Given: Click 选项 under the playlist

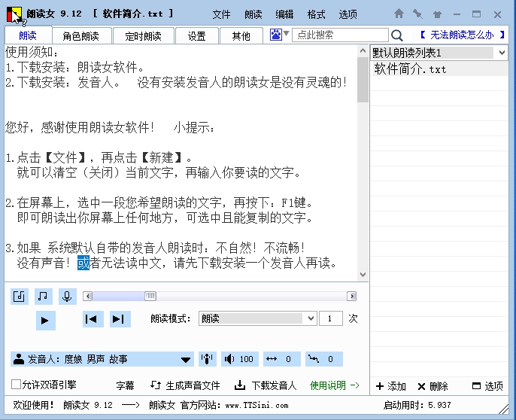Looking at the screenshot, I should (x=487, y=386).
